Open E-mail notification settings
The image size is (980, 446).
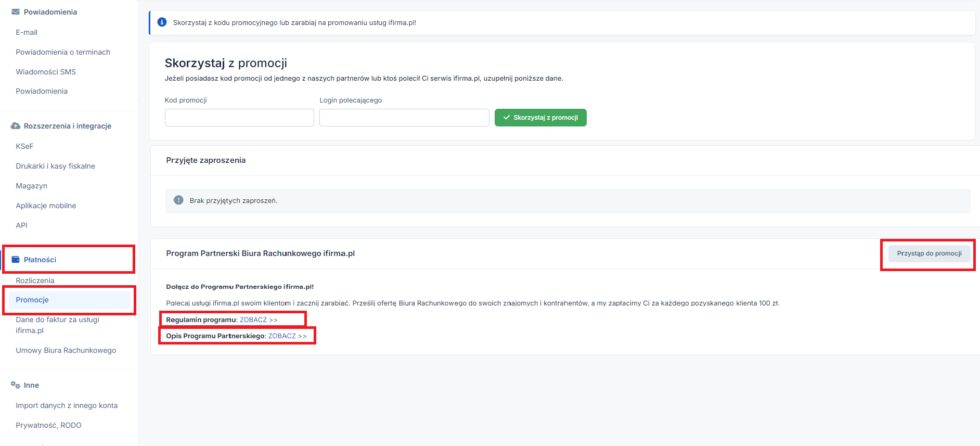tap(27, 32)
